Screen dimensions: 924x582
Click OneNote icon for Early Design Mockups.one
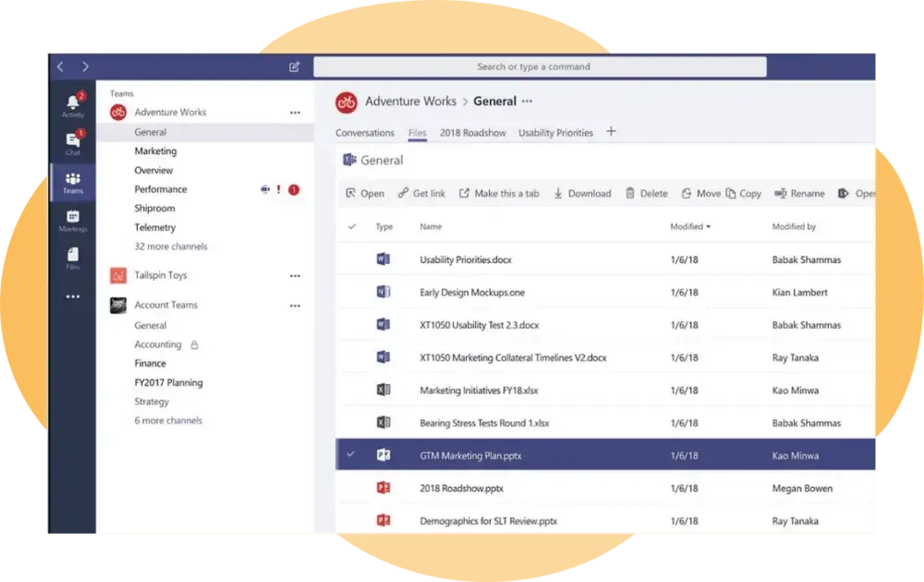383,292
